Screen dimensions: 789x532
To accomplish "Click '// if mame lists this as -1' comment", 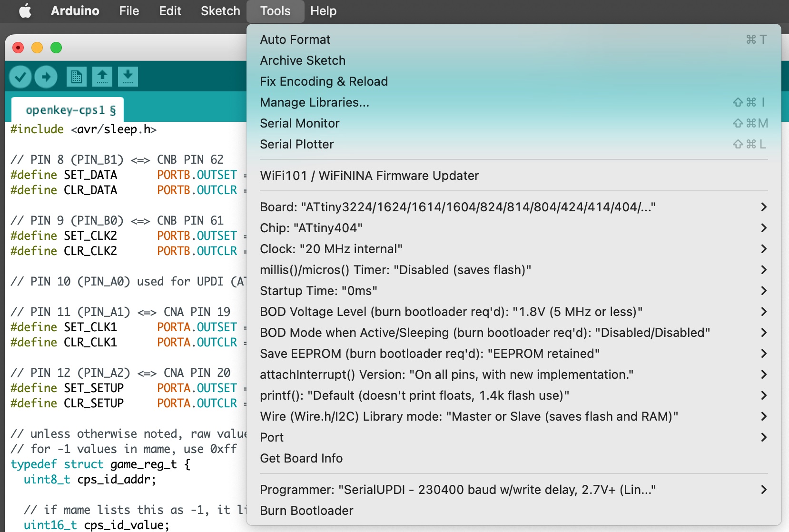I will [x=135, y=510].
